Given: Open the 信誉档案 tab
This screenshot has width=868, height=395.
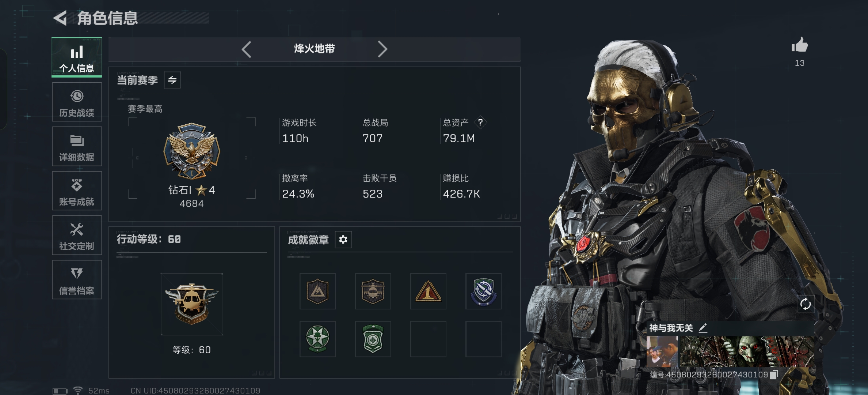Looking at the screenshot, I should coord(77,280).
